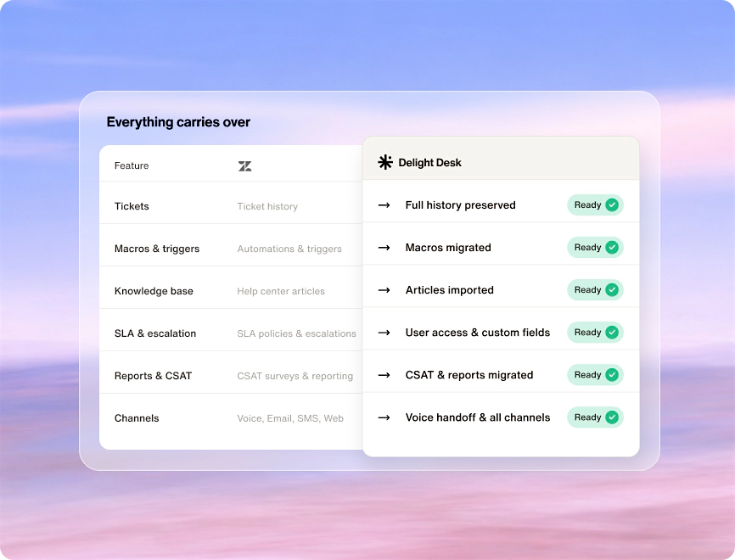Click Ready label for CSAT & reports migrated
The width and height of the screenshot is (735, 560).
click(587, 375)
